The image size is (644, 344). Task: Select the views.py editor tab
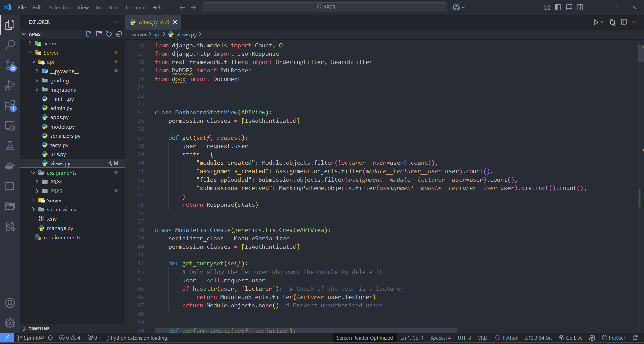pyautogui.click(x=153, y=22)
